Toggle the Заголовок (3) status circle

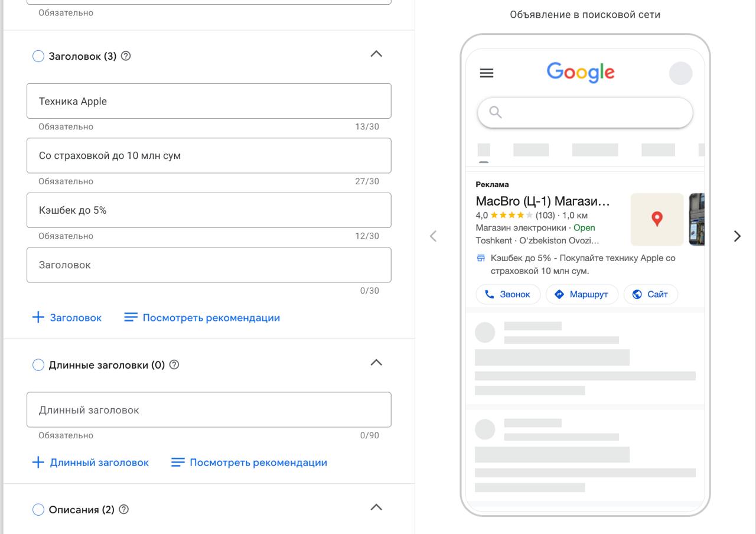tap(38, 56)
